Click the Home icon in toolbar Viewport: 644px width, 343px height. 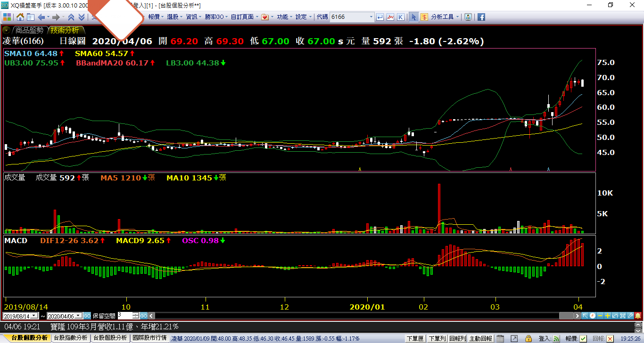[20, 17]
